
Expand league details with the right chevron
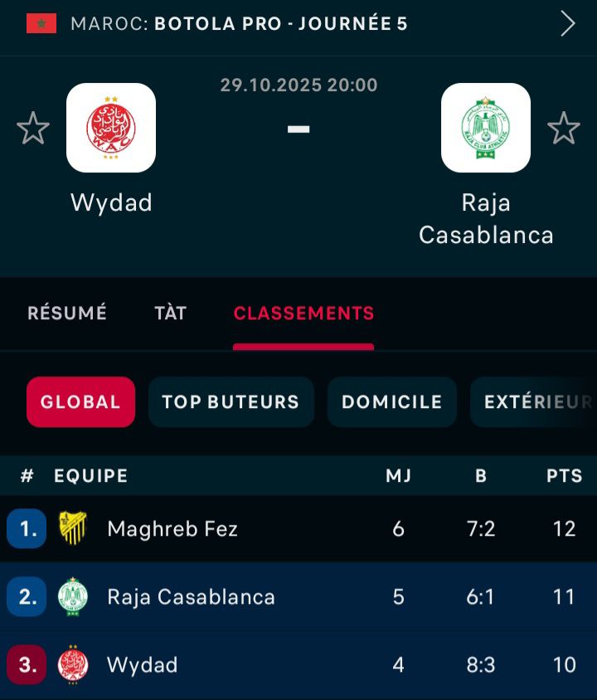pos(568,23)
